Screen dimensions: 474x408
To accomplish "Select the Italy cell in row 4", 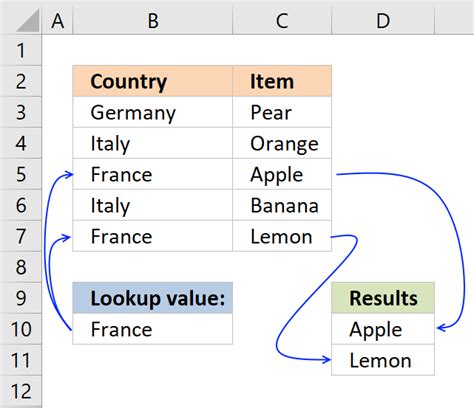I will point(153,143).
